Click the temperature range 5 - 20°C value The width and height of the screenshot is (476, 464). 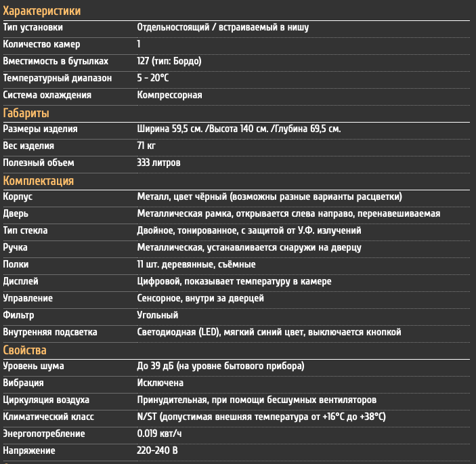[x=153, y=78]
